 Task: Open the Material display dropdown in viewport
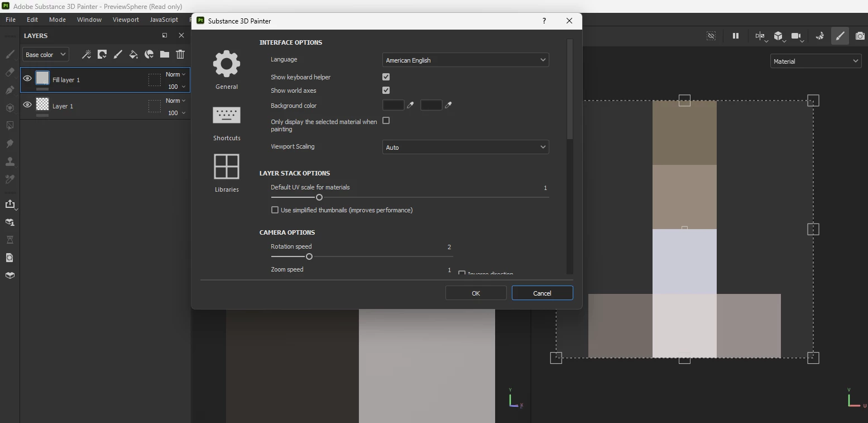[x=816, y=61]
